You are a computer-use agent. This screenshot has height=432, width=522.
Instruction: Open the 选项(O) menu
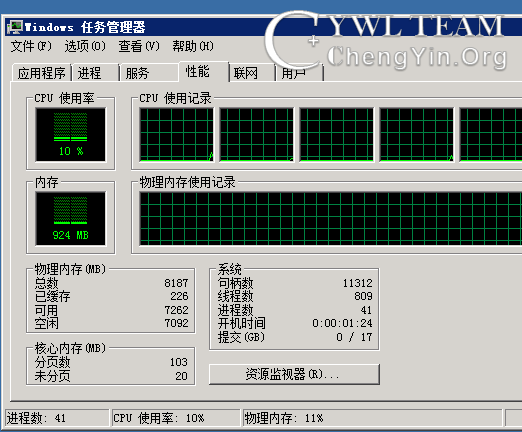pos(85,46)
